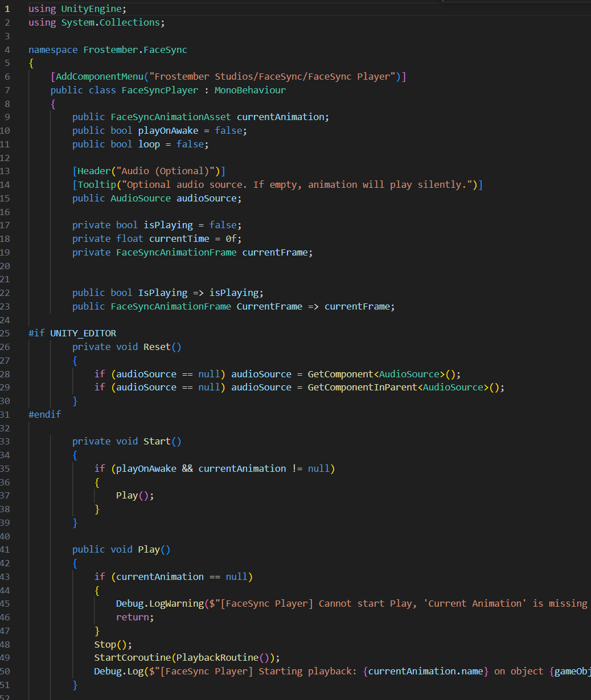Click the Play(); call inside Start

pos(135,495)
